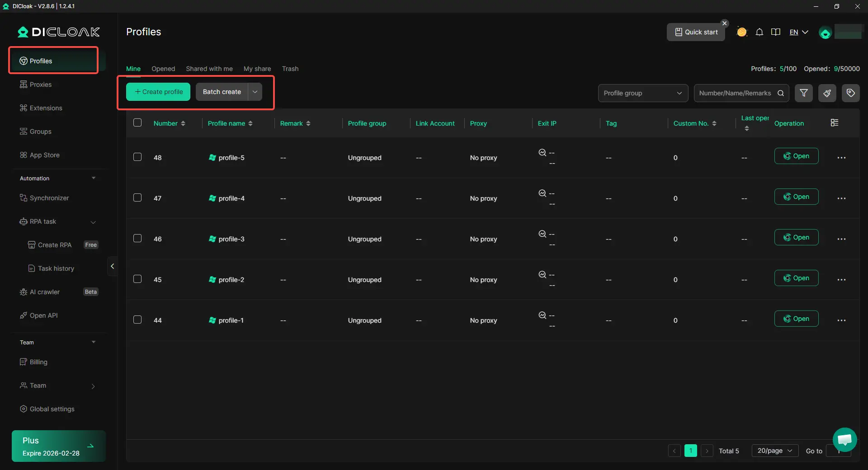Click the filter funnel icon
868x470 pixels.
pos(803,93)
